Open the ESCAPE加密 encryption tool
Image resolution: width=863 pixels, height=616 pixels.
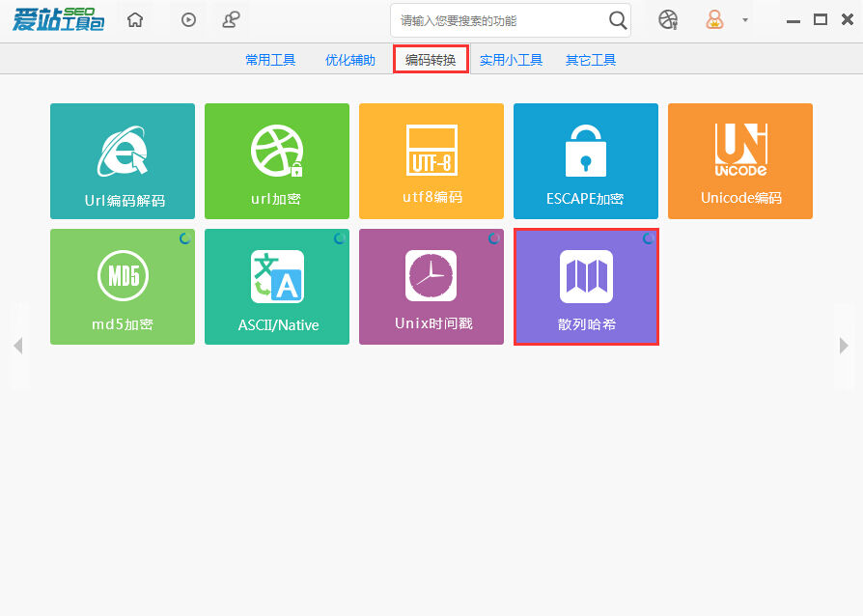click(x=586, y=161)
